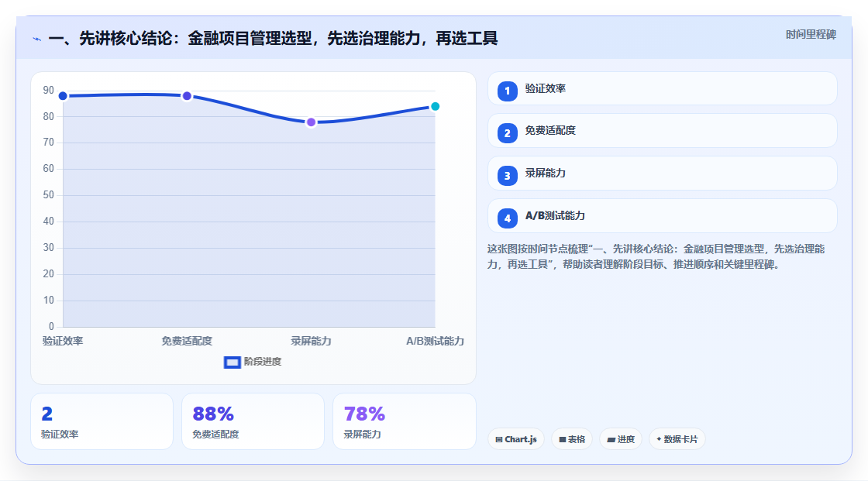Open the 录屏能力 timeline step row
The image size is (868, 481).
pyautogui.click(x=662, y=174)
